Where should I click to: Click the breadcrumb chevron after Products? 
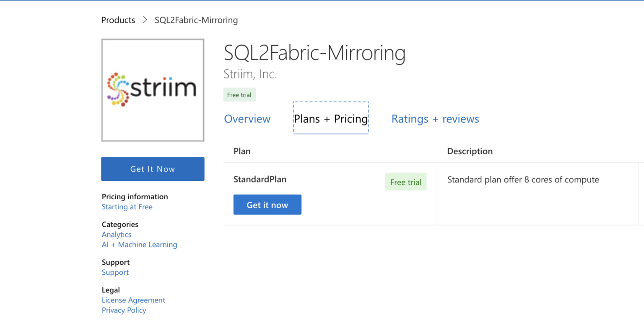(144, 20)
